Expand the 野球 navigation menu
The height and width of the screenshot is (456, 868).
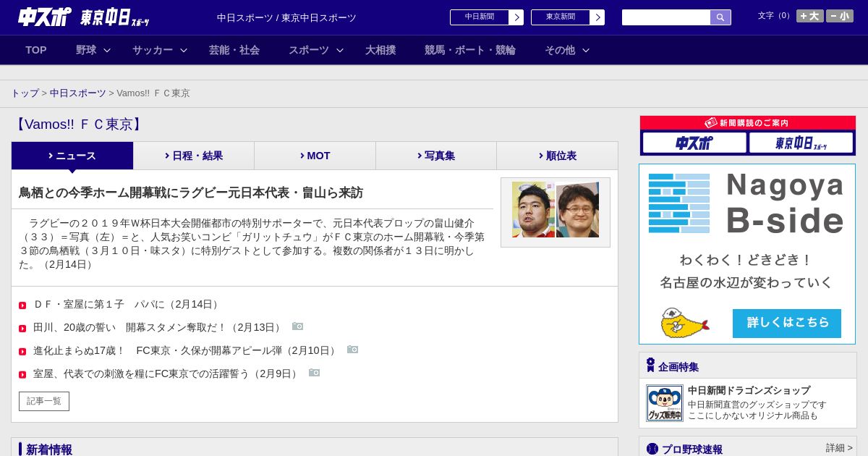click(93, 50)
